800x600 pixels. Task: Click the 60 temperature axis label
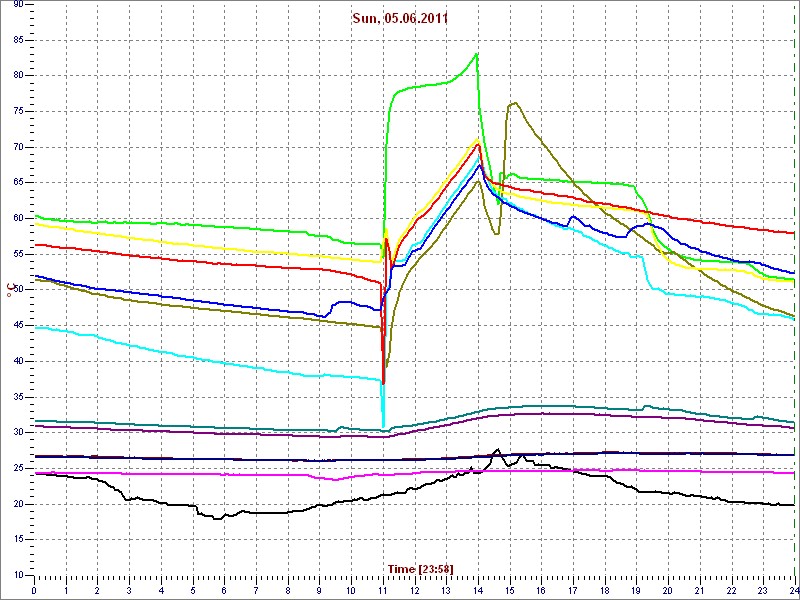pyautogui.click(x=18, y=218)
